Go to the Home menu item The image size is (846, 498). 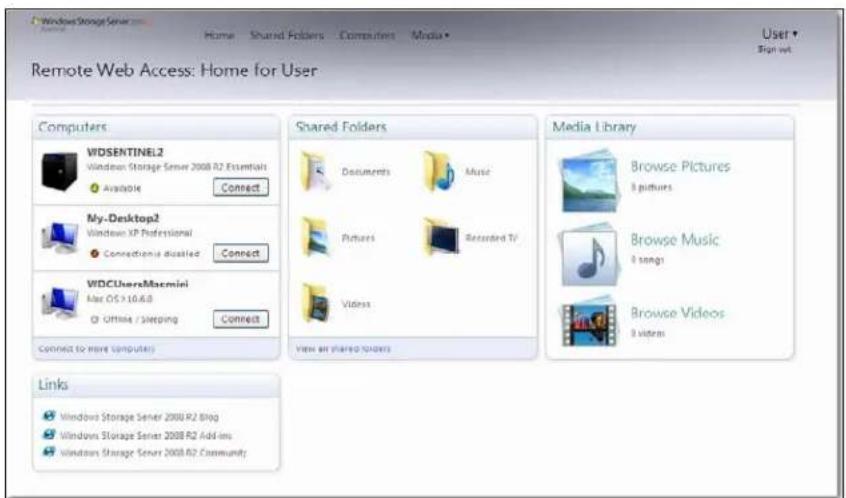(219, 36)
